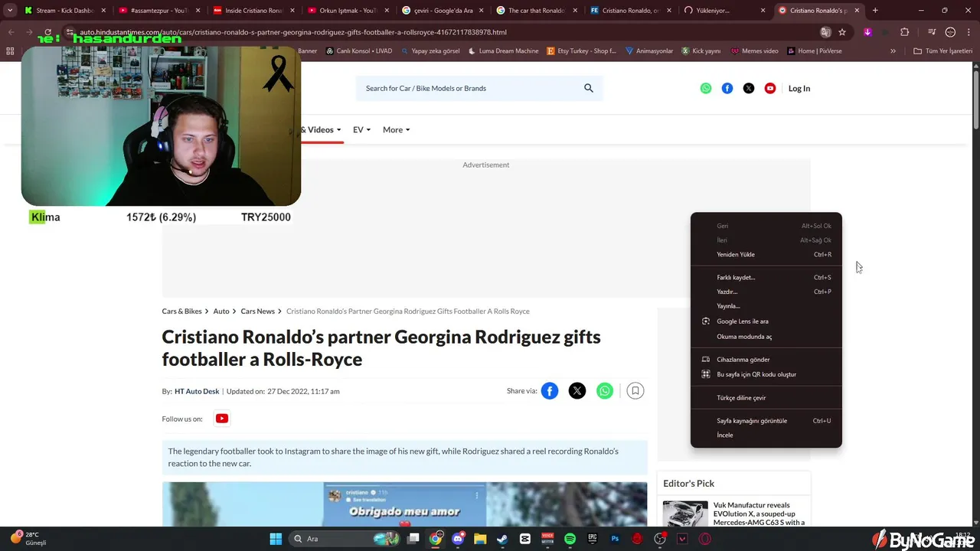The width and height of the screenshot is (980, 551).
Task: Bookmark this page with the star icon
Action: click(x=842, y=32)
